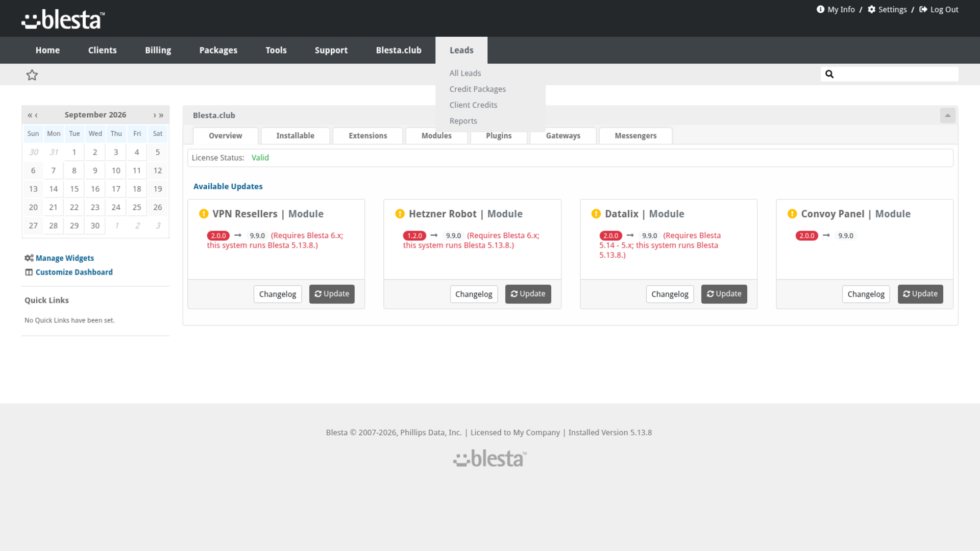Go to previous year in calendar
The width and height of the screenshot is (980, 551).
[30, 115]
